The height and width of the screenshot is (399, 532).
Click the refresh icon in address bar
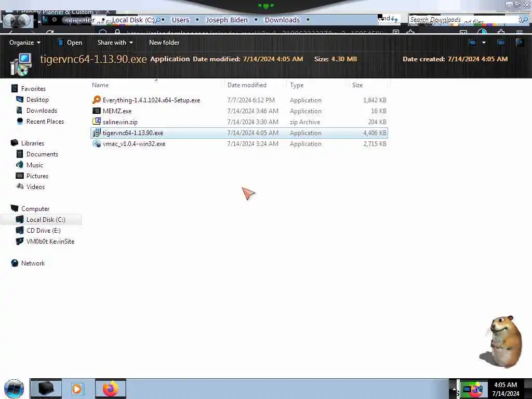tap(394, 19)
